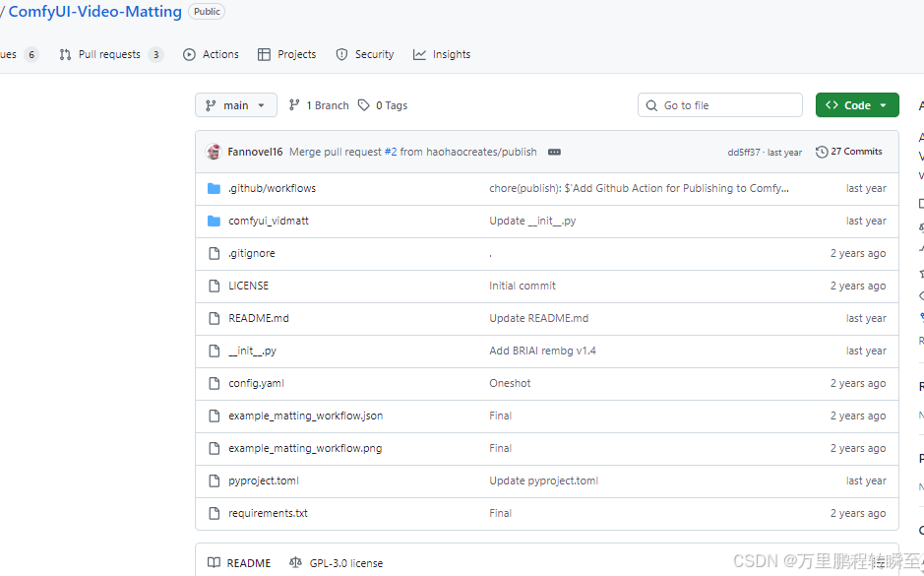
Task: Click the Fannovel16 avatar image
Action: (x=214, y=152)
